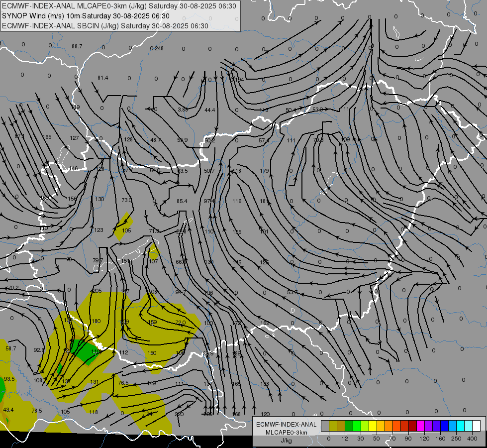The height and width of the screenshot is (448, 487).
Task: Click the map value 97.4
Action: 209,201
